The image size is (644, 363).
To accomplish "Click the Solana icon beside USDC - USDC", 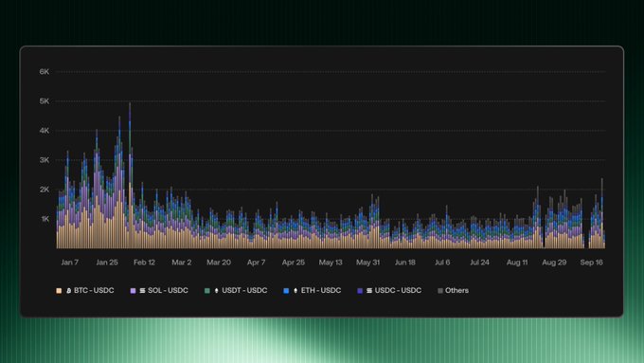I will pos(369,291).
